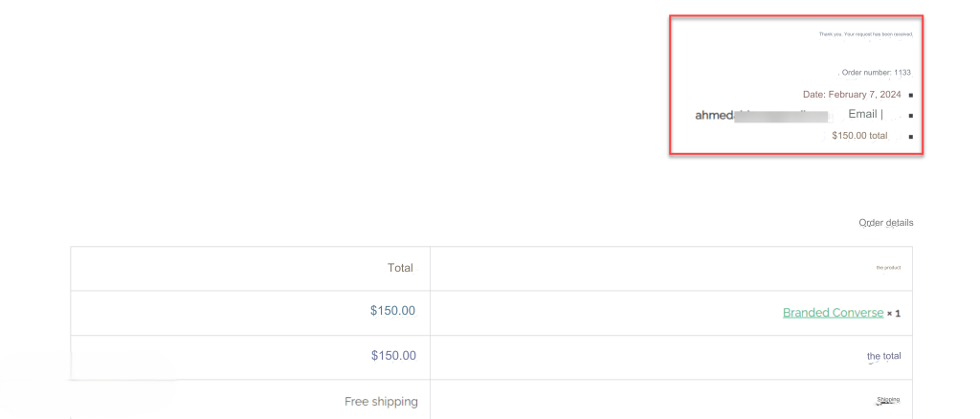The width and height of the screenshot is (980, 419).
Task: Click the Free shipping cell
Action: [x=381, y=402]
